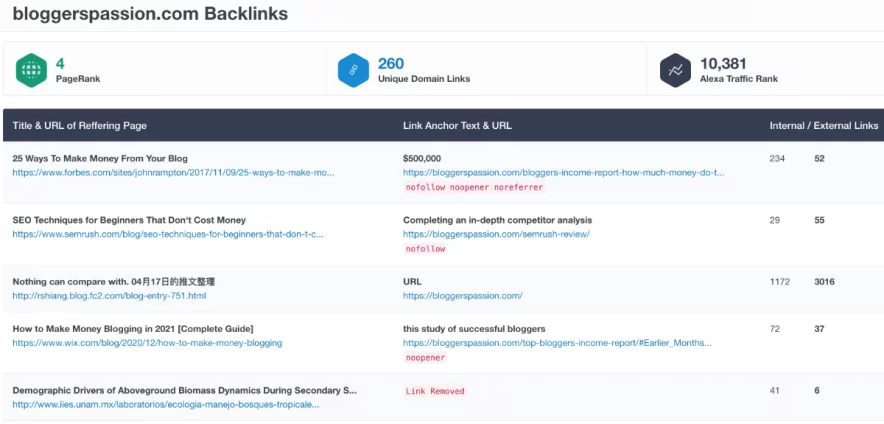
Task: Open the iies.unam.mx referring page URL
Action: 166,404
